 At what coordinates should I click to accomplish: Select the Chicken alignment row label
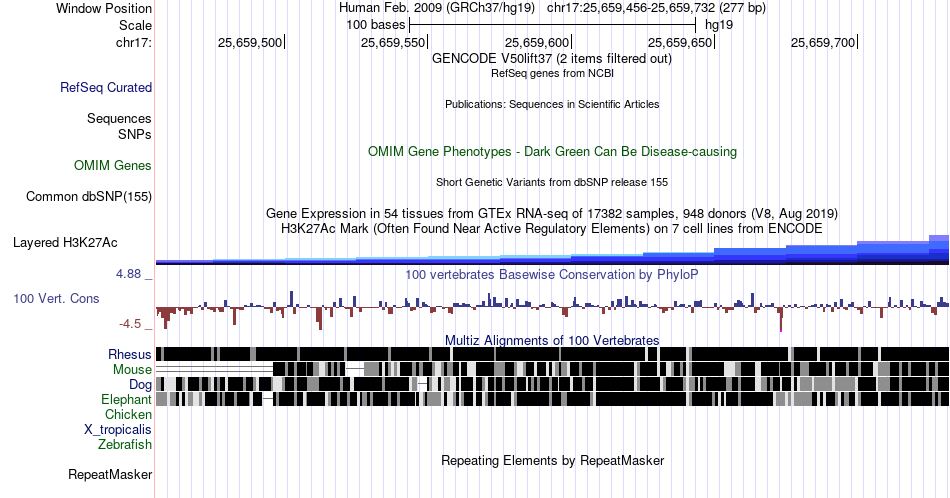(x=128, y=414)
